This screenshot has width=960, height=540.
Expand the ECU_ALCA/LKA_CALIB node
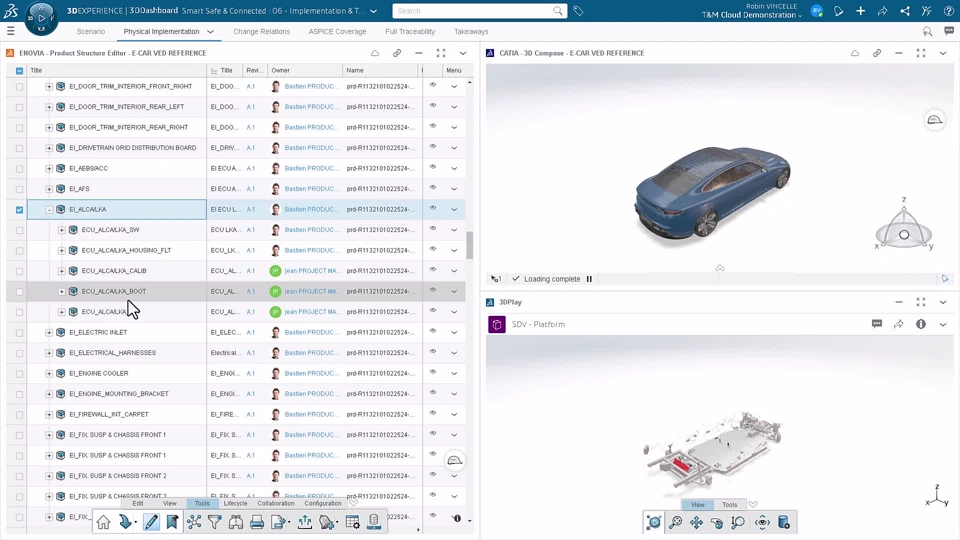click(61, 271)
